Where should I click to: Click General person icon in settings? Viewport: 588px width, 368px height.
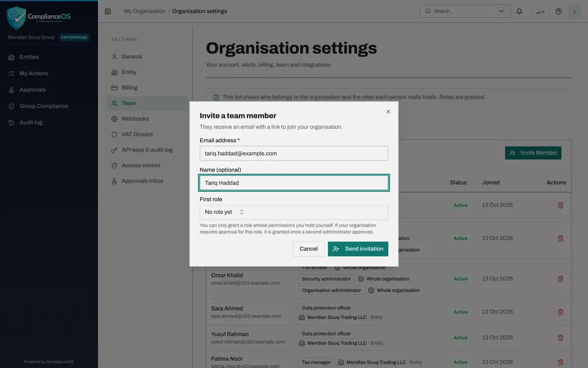pos(114,57)
